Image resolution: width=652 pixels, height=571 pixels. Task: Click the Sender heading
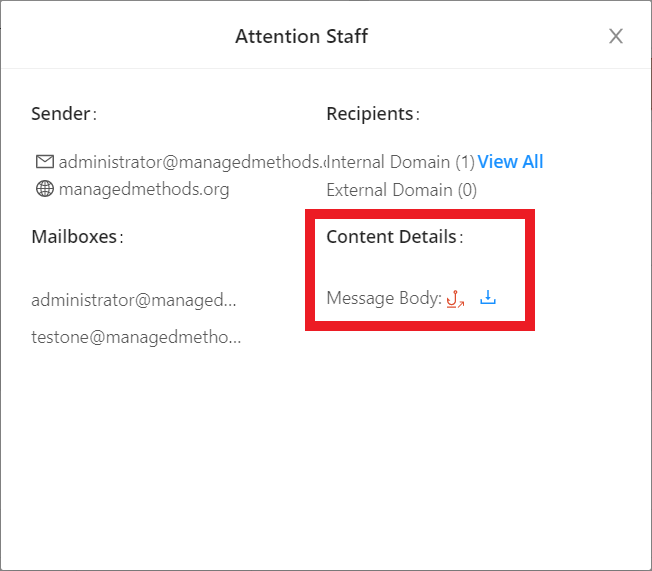[63, 114]
